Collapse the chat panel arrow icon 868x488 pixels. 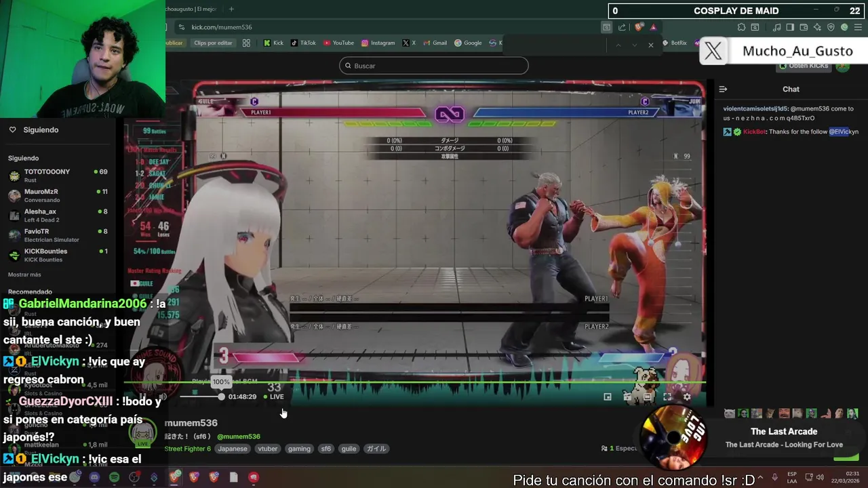point(723,89)
